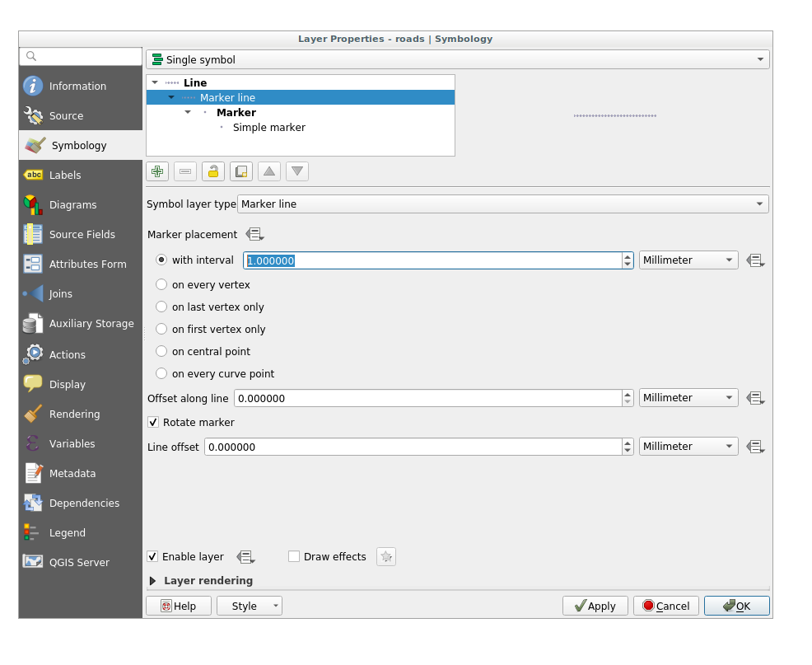Click the lock symbol layer icon
Screen dimensions: 812x665
coord(213,171)
